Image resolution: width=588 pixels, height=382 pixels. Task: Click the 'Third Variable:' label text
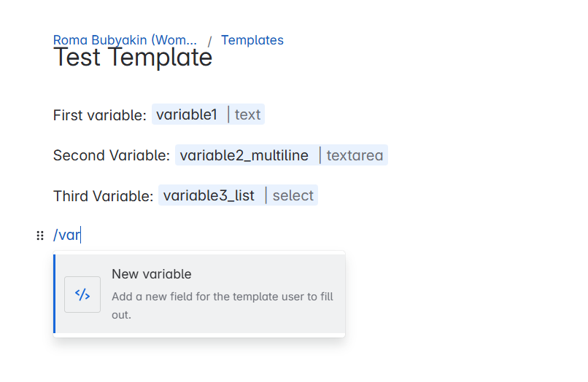[x=103, y=195]
